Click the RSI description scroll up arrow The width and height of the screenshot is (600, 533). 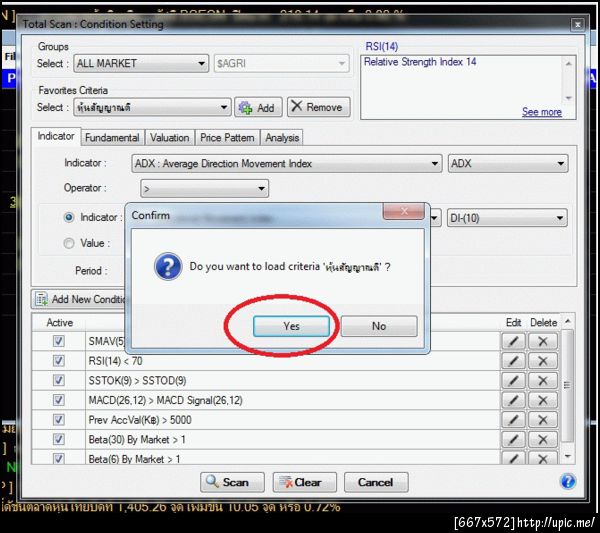click(x=568, y=64)
